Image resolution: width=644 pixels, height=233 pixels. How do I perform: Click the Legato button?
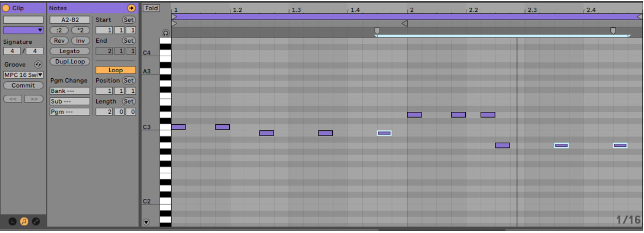click(x=70, y=51)
